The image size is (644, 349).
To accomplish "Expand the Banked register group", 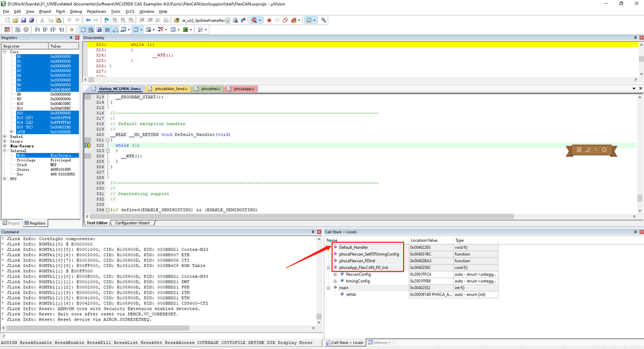I will point(5,137).
